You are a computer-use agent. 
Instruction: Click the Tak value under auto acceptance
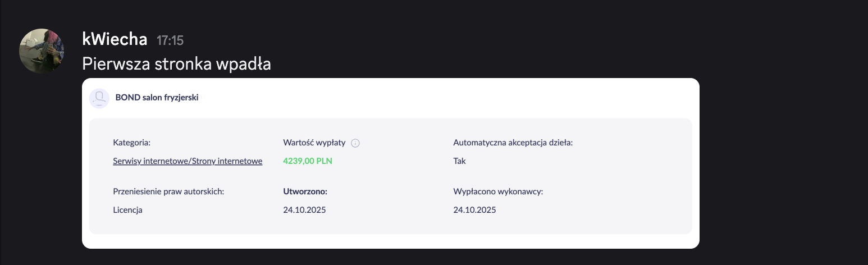(459, 161)
